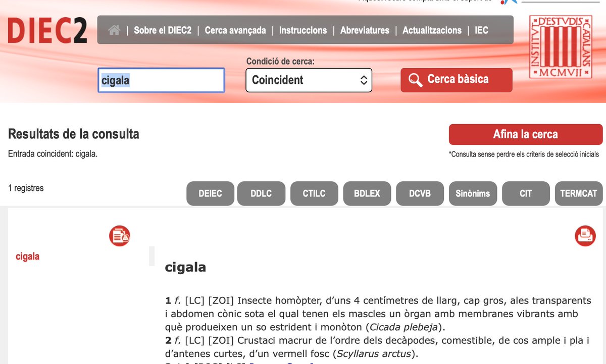This screenshot has width=606, height=364.
Task: Open the IEC link in nav bar
Action: [481, 30]
